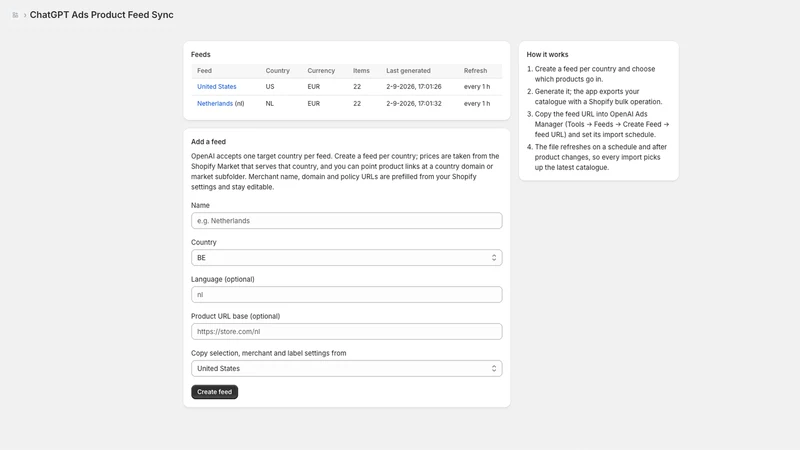Click the NL country cell
This screenshot has height=450, width=800.
tap(270, 104)
